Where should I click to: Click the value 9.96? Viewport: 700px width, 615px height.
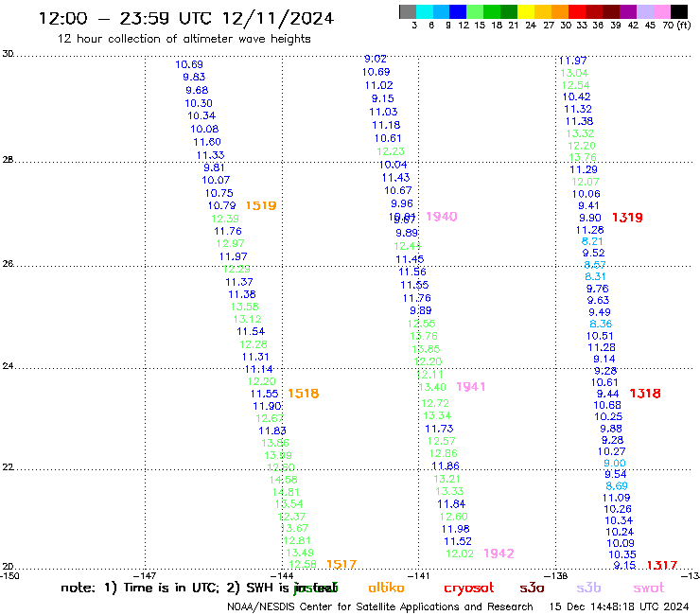point(402,203)
